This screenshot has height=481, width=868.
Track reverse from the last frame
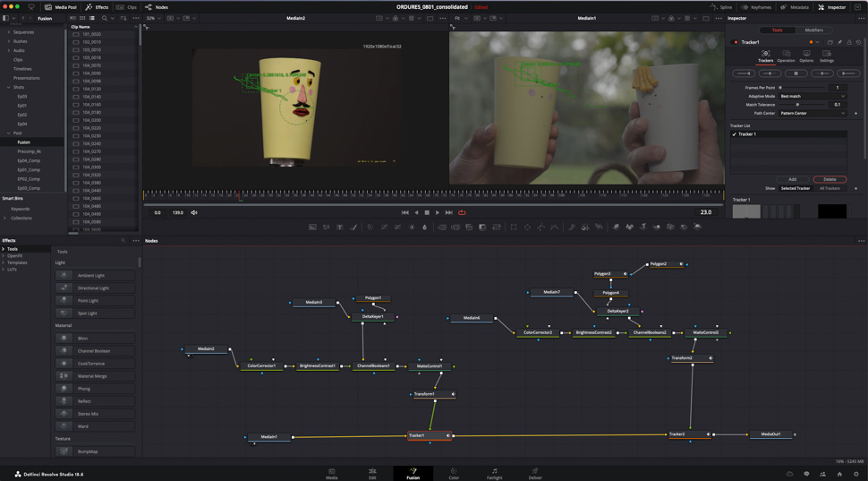[744, 73]
